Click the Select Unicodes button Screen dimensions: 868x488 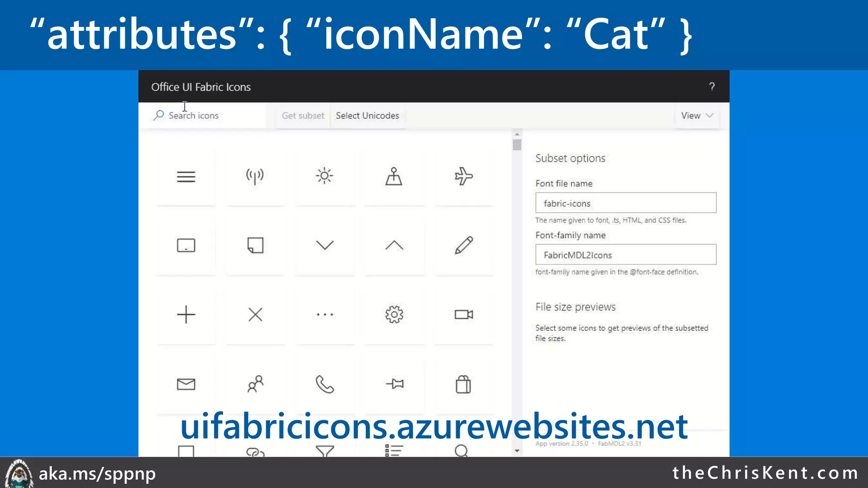(x=367, y=116)
